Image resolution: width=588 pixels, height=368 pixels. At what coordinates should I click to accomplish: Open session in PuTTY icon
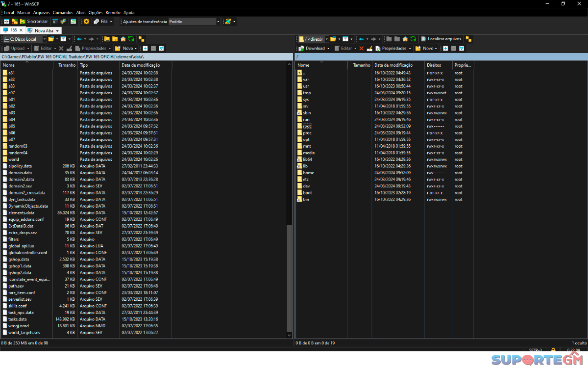pos(64,22)
